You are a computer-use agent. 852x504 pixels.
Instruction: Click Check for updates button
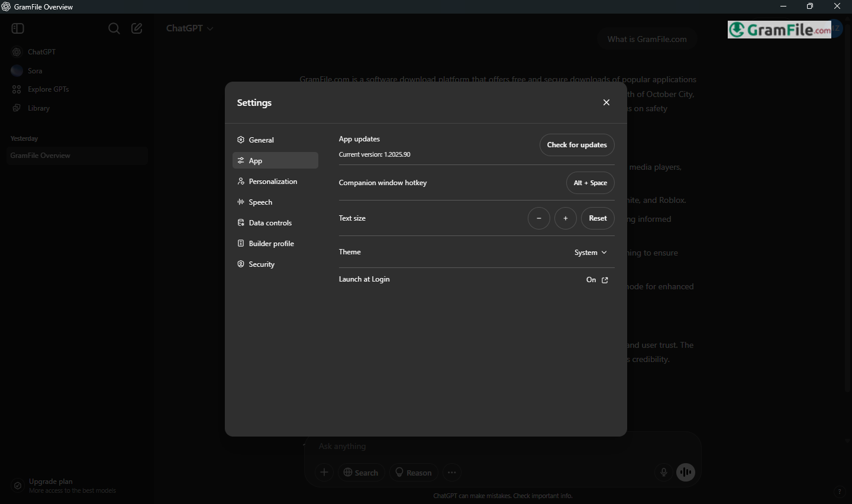point(577,145)
